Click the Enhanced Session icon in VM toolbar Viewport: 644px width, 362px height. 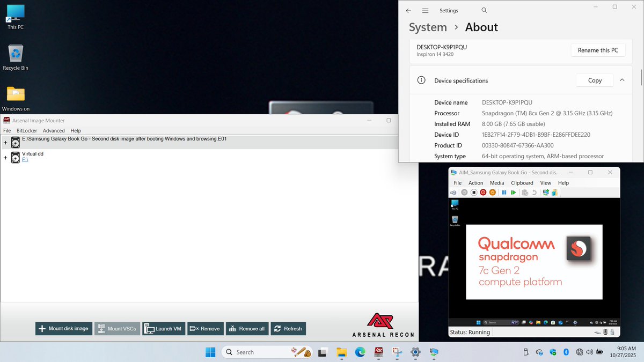click(x=546, y=192)
